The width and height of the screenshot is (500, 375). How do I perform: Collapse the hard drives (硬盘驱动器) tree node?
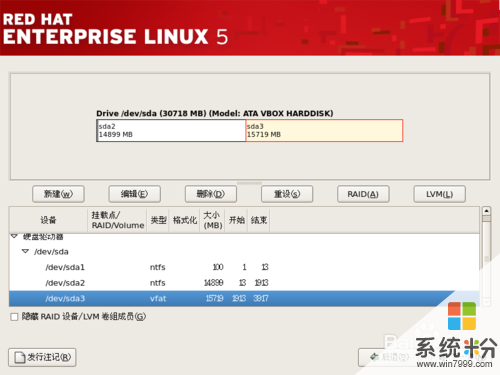pos(14,236)
